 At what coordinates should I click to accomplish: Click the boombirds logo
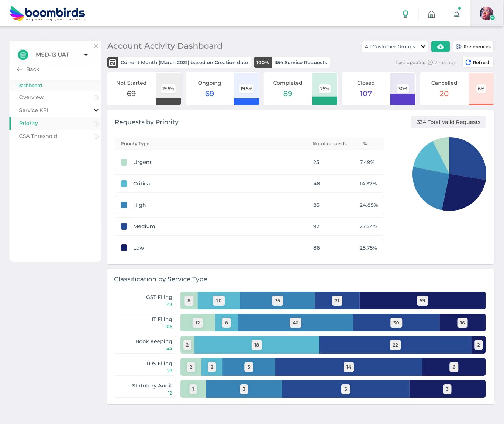coord(47,13)
